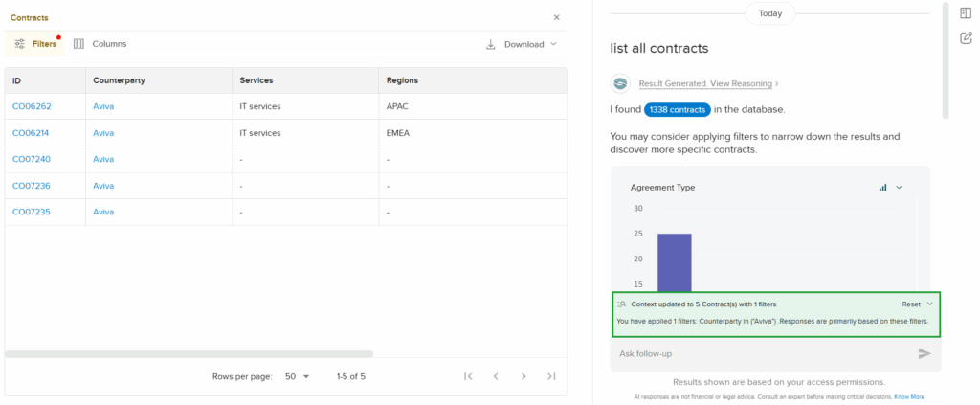Open the Columns selector

100,44
